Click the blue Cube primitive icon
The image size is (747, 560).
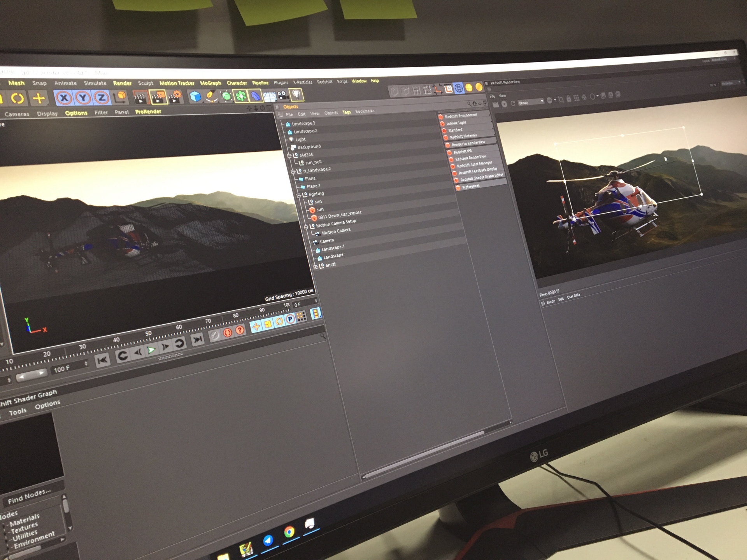(195, 96)
